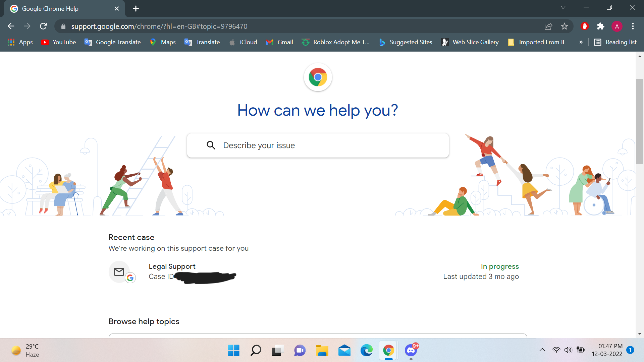The height and width of the screenshot is (362, 644).
Task: Open Discord icon in taskbar
Action: tap(411, 351)
